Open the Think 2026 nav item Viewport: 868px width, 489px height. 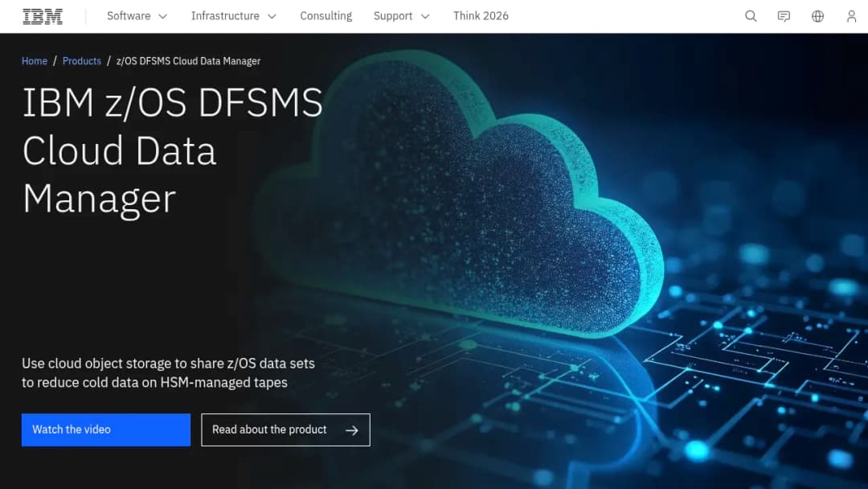click(x=481, y=16)
